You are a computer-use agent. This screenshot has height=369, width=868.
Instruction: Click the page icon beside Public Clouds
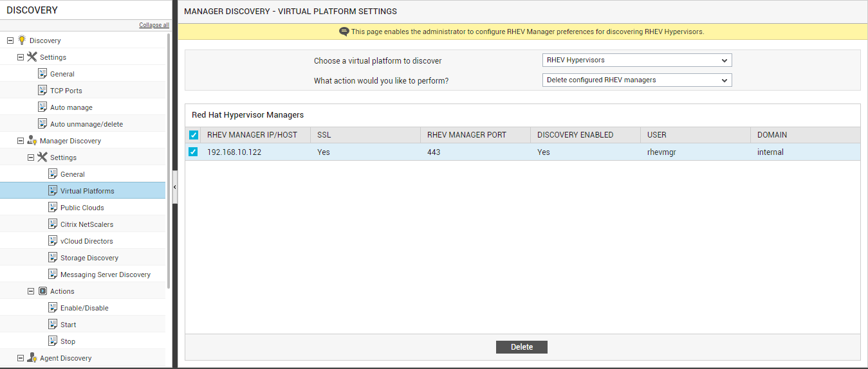(53, 207)
